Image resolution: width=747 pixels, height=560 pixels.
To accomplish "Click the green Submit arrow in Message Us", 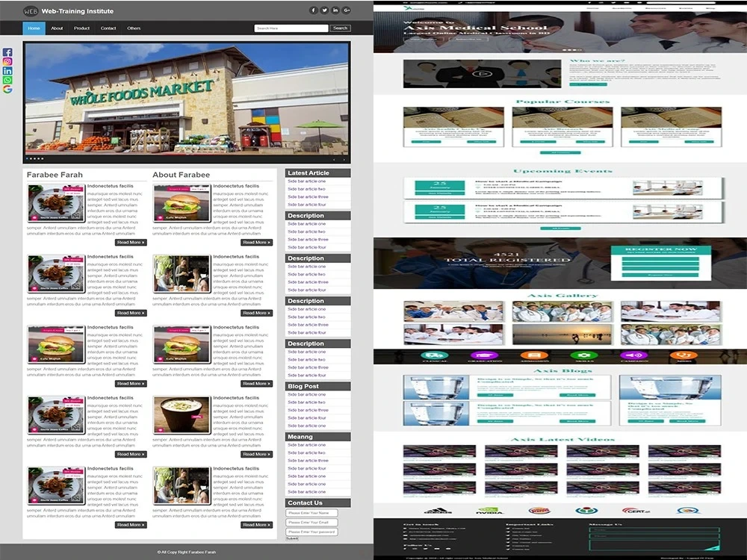I will pyautogui.click(x=712, y=549).
